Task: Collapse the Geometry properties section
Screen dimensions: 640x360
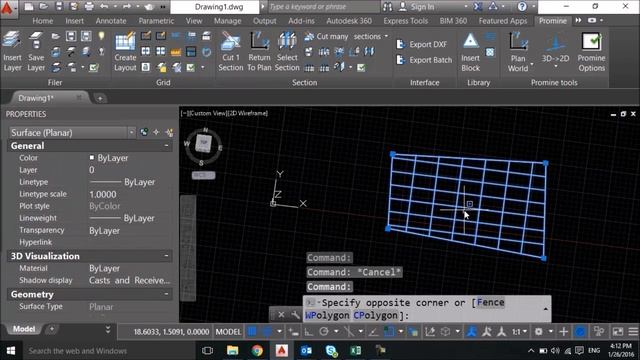Action: tap(167, 294)
